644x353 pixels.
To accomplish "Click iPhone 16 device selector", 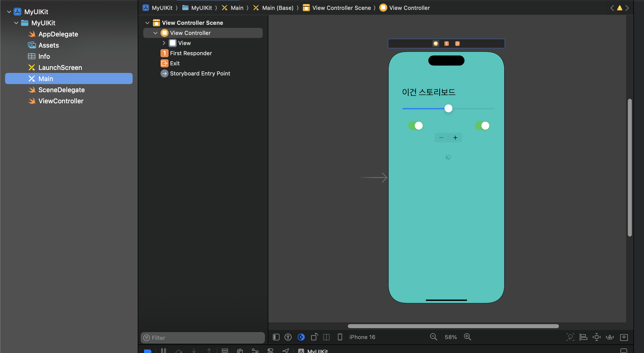I will click(362, 337).
